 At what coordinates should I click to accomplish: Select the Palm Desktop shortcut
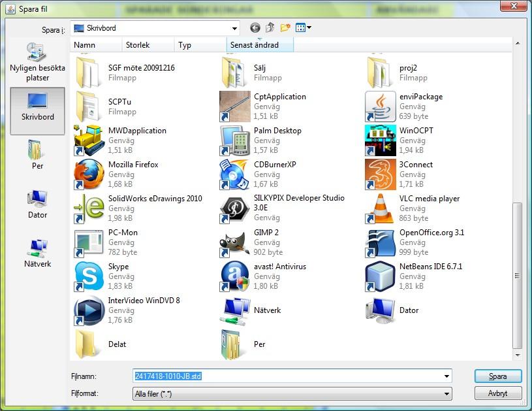tap(260, 140)
